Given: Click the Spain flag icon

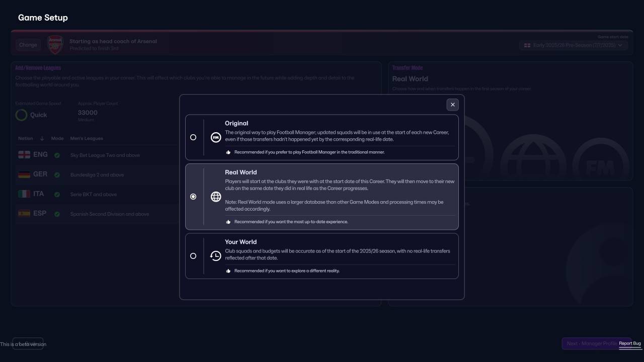Looking at the screenshot, I should pyautogui.click(x=24, y=214).
